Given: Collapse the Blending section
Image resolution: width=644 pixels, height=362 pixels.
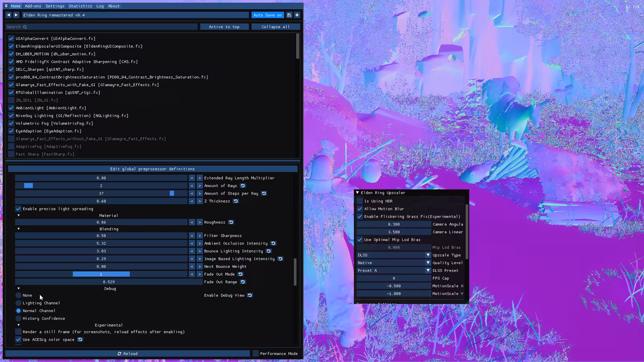Looking at the screenshot, I should pyautogui.click(x=19, y=229).
